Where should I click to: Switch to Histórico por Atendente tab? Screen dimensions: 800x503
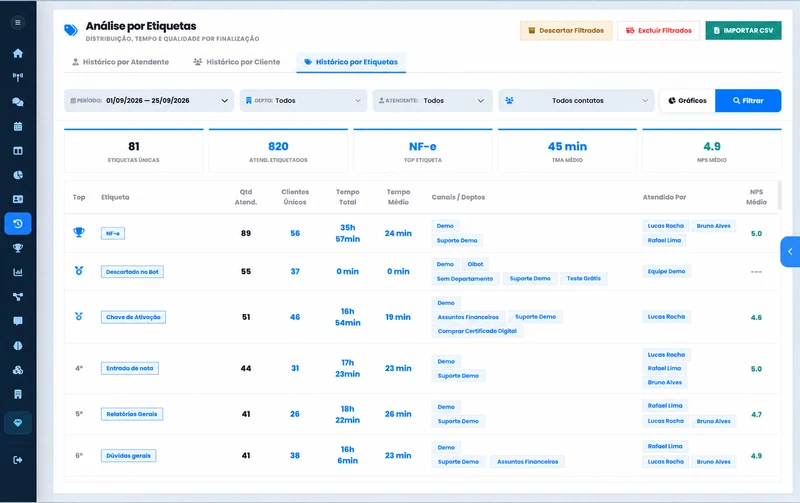point(120,62)
